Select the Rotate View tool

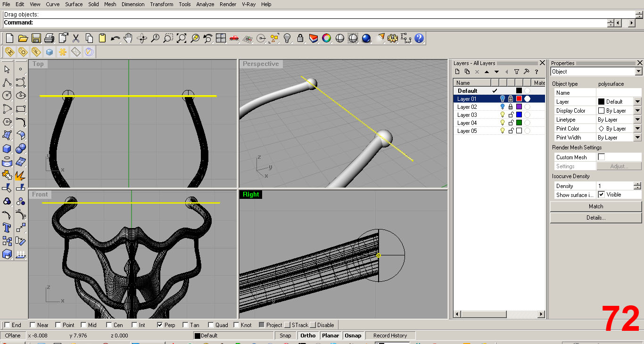[x=142, y=38]
